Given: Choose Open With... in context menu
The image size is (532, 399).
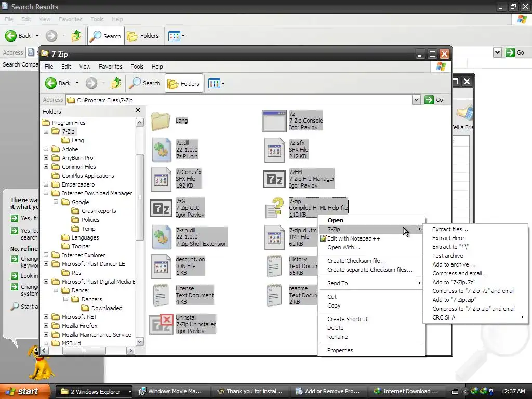Looking at the screenshot, I should click(371, 247).
